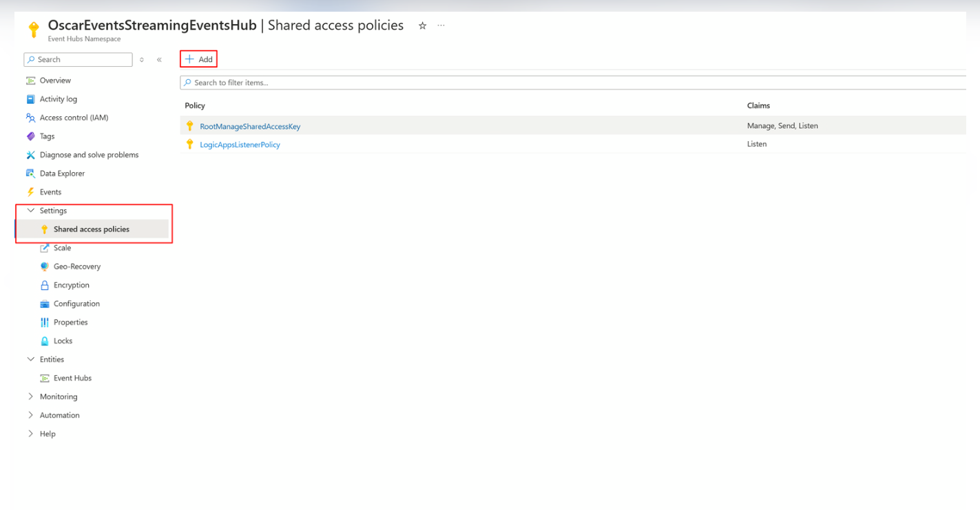This screenshot has height=510, width=980.
Task: Click the Encryption padlock icon
Action: (x=45, y=285)
